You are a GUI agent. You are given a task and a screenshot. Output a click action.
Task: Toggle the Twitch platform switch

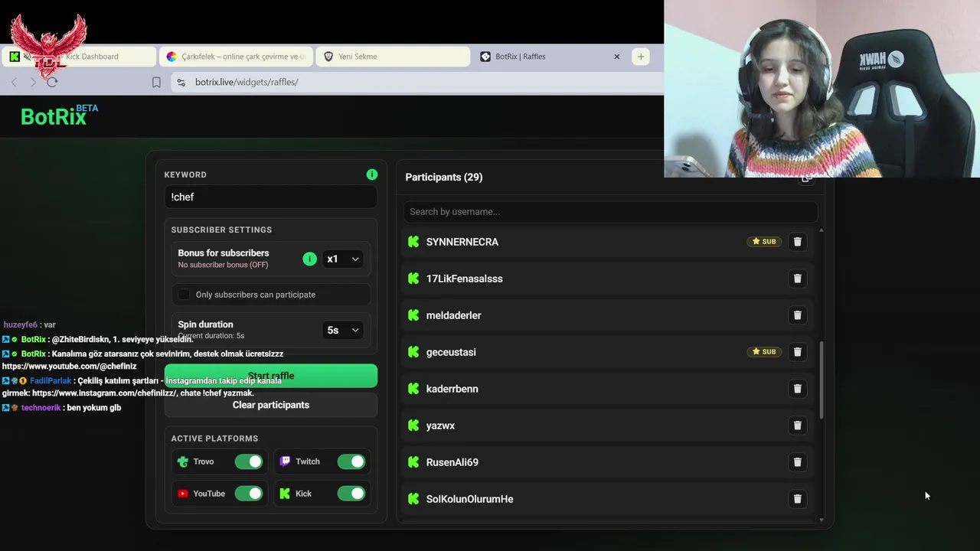pos(351,461)
